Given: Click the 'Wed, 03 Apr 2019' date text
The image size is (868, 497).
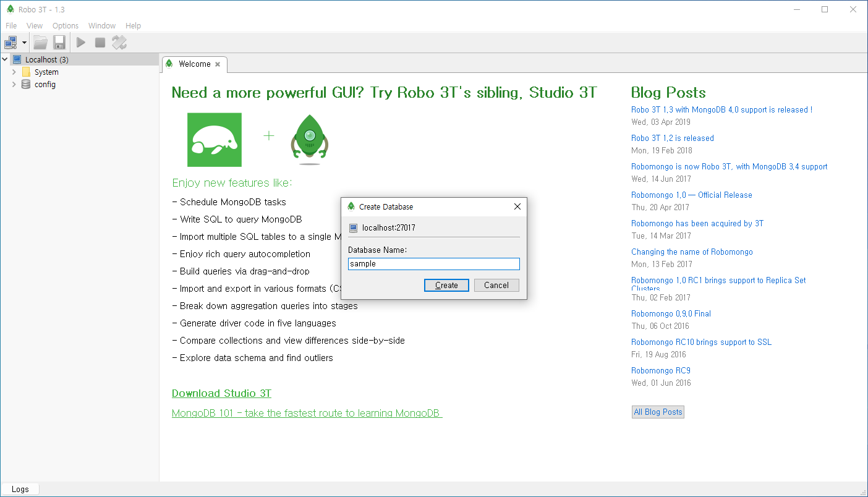Looking at the screenshot, I should point(661,122).
